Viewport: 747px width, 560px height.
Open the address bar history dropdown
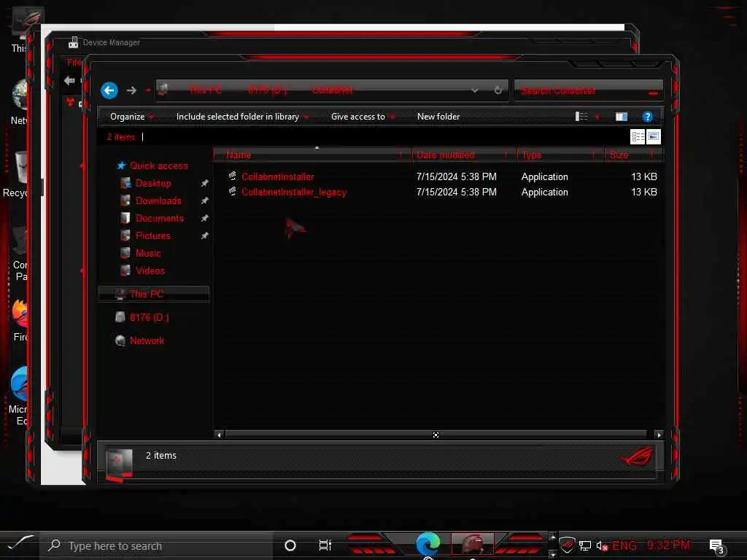[474, 90]
